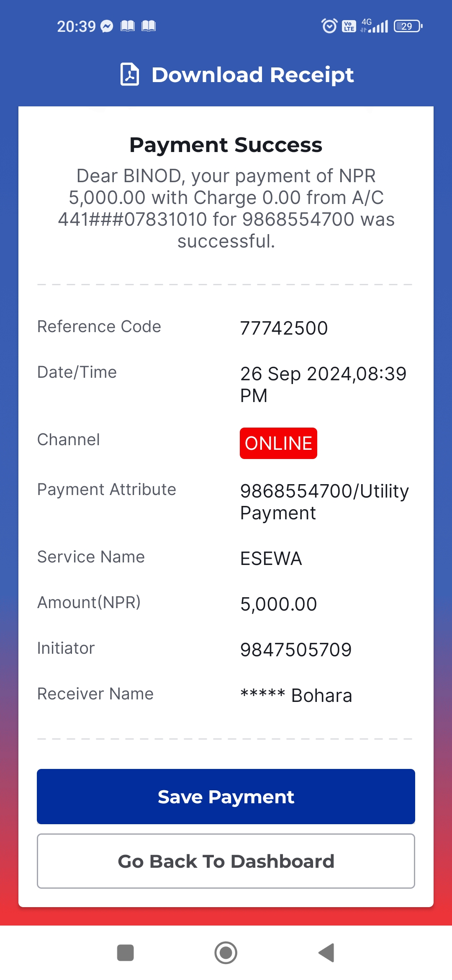Tap the first book notification icon
Viewport: 452px width, 980px height.
click(128, 26)
